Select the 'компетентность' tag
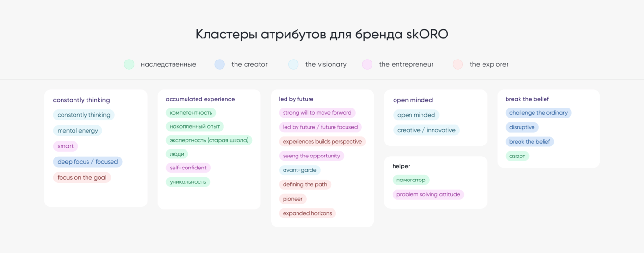 [x=191, y=113]
